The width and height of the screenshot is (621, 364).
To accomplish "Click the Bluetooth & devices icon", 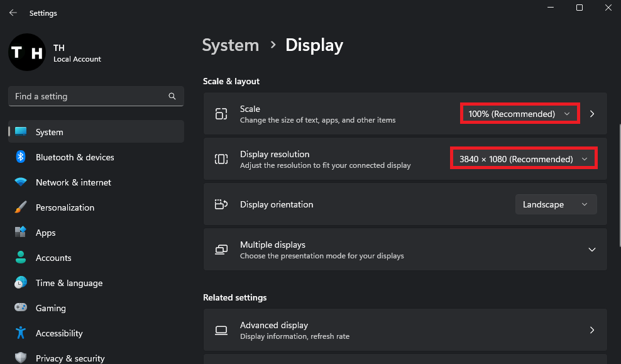I will (x=21, y=157).
